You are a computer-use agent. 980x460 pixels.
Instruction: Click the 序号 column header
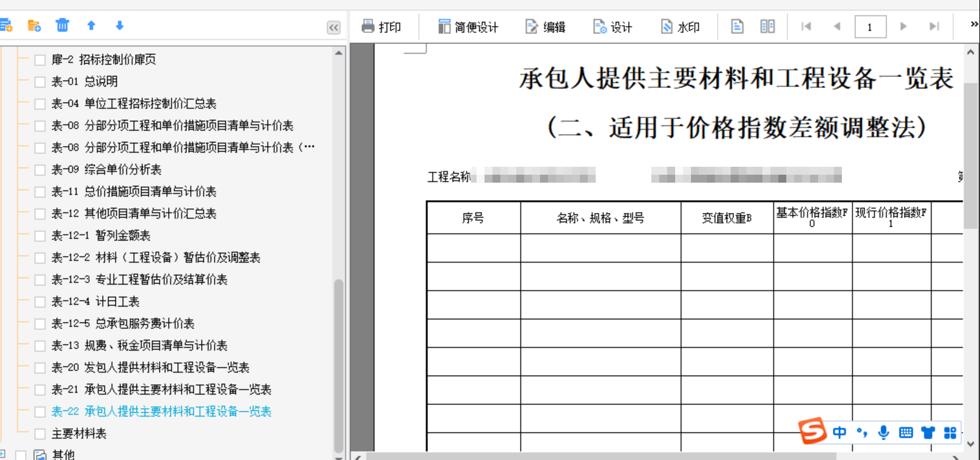click(x=473, y=217)
